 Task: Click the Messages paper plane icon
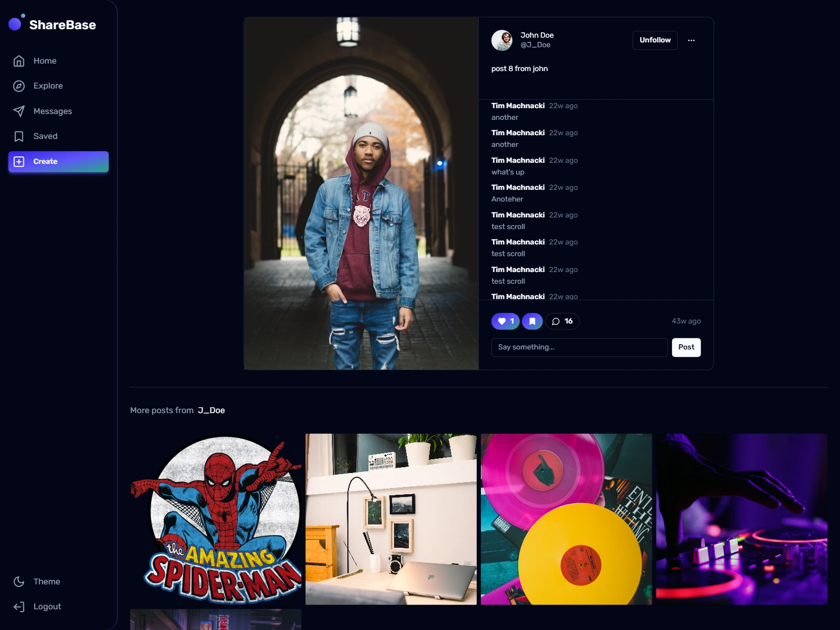[19, 111]
